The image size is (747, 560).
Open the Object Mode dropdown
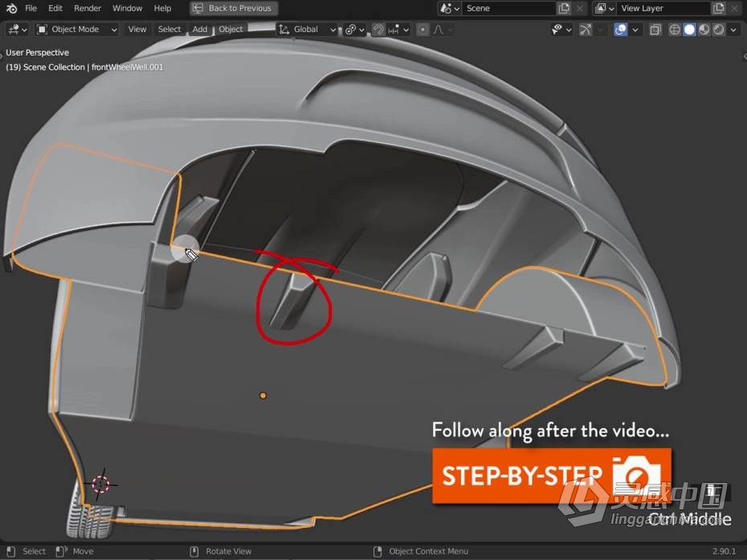coord(76,30)
